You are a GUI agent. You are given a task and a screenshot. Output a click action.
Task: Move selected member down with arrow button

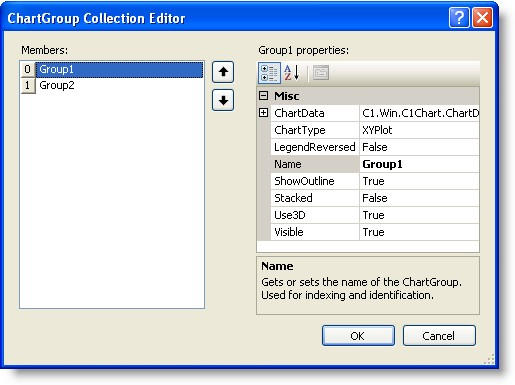tap(223, 100)
